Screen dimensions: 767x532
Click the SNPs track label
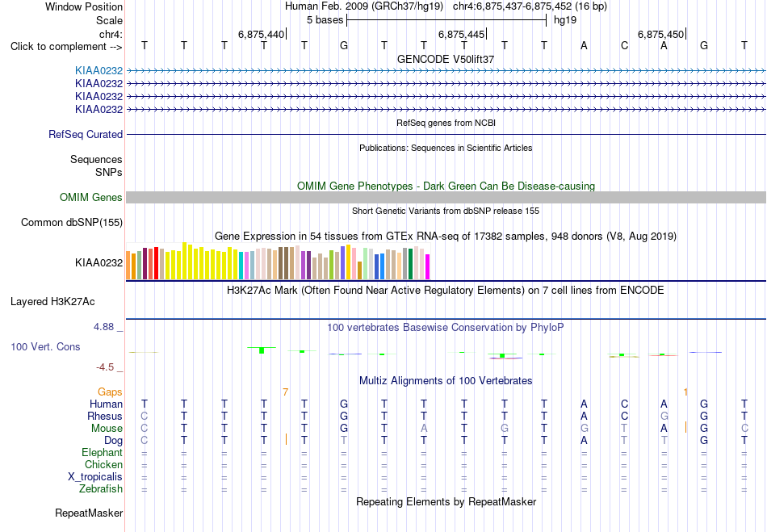(x=109, y=173)
